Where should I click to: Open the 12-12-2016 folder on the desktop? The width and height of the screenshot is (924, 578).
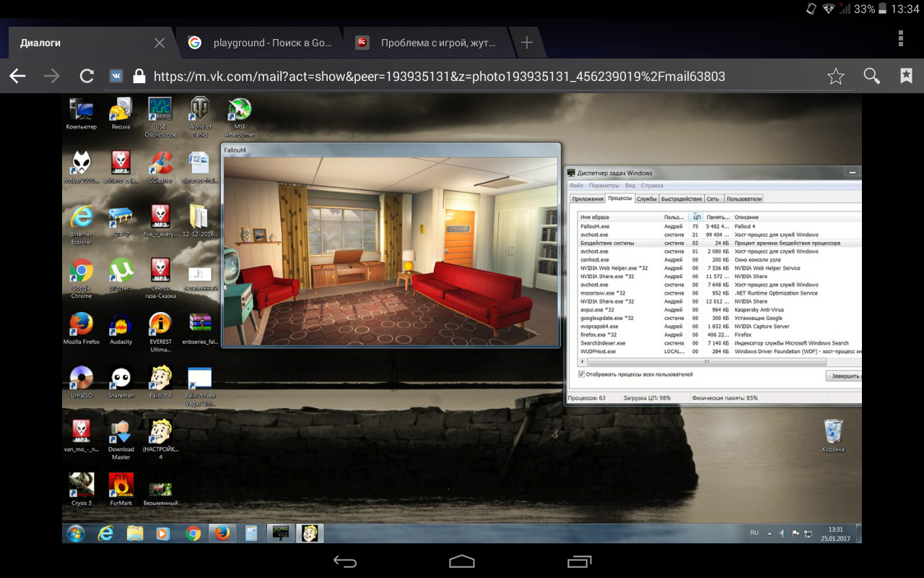(x=200, y=221)
